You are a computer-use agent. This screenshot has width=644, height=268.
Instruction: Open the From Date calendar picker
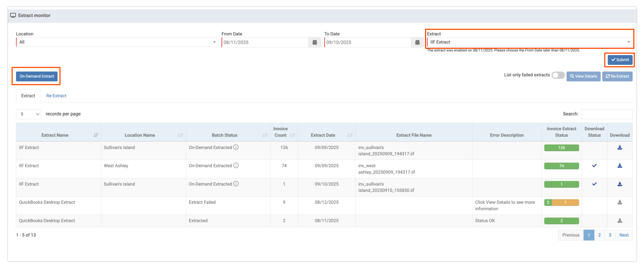tap(315, 42)
